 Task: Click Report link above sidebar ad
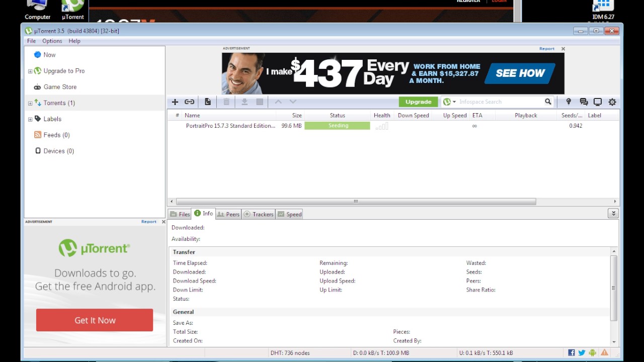point(148,222)
